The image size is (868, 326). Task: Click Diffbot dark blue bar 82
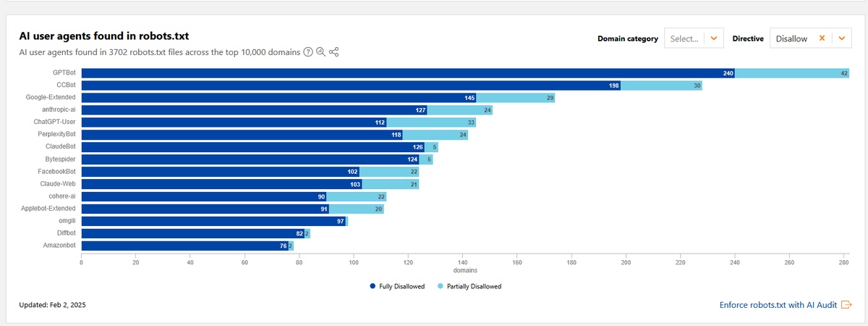192,233
